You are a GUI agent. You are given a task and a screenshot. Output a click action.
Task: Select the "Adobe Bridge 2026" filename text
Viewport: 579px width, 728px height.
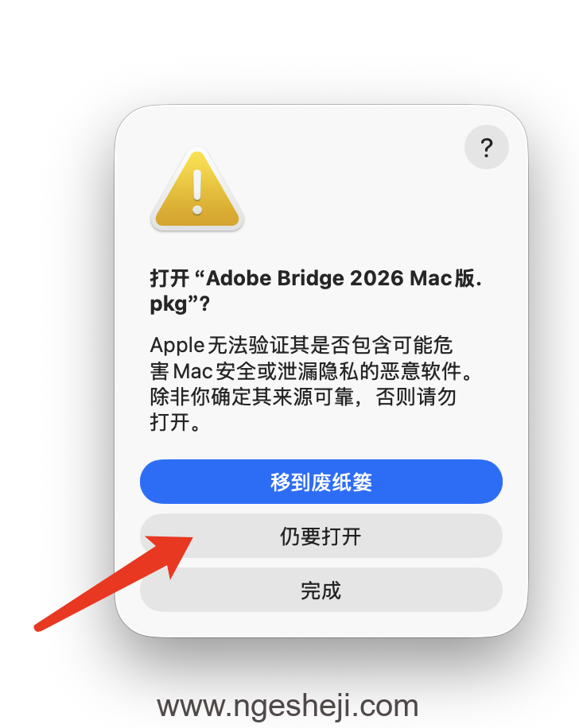click(286, 279)
